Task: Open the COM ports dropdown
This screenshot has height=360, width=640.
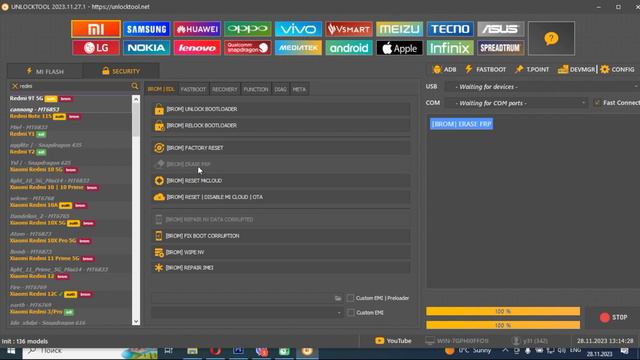Action: point(517,103)
